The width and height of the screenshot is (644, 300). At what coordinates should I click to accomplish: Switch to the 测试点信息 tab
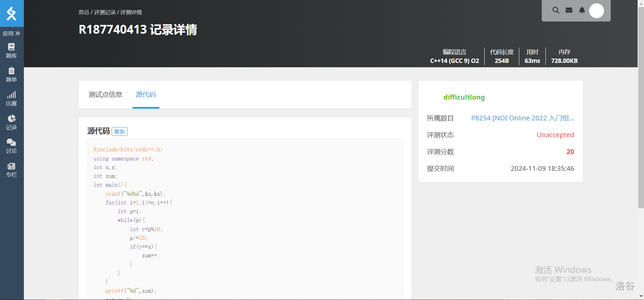pos(105,95)
